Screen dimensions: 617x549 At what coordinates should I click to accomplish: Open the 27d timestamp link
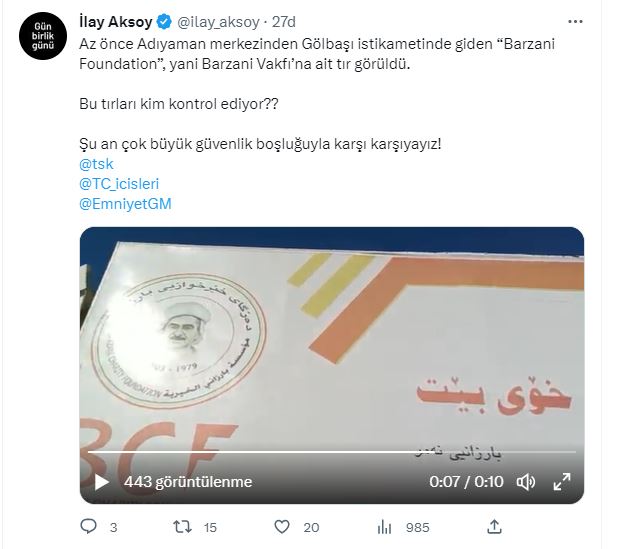click(283, 22)
